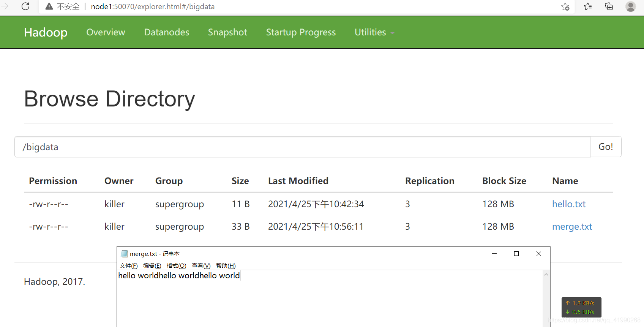
Task: Click the Permission column header
Action: (x=53, y=181)
